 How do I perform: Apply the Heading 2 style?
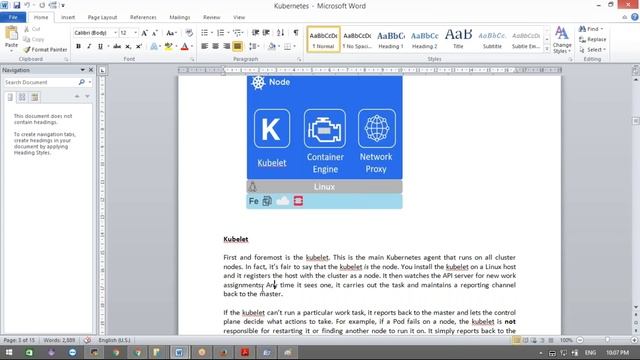(x=424, y=40)
